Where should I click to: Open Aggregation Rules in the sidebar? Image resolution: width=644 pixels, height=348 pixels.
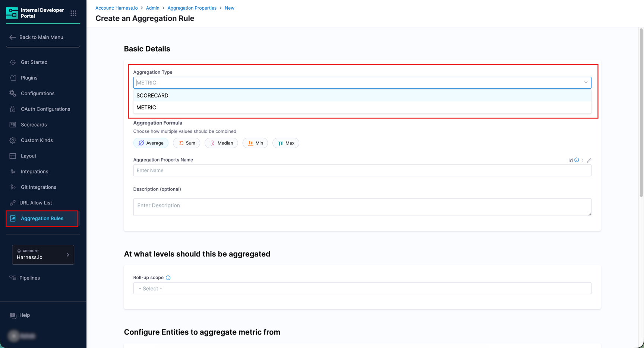click(x=42, y=218)
